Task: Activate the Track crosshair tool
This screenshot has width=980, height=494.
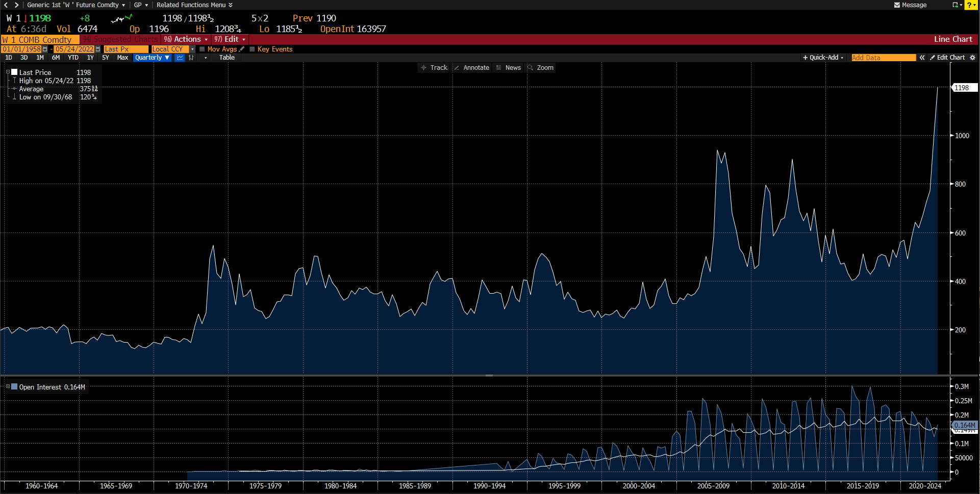Action: [x=434, y=68]
